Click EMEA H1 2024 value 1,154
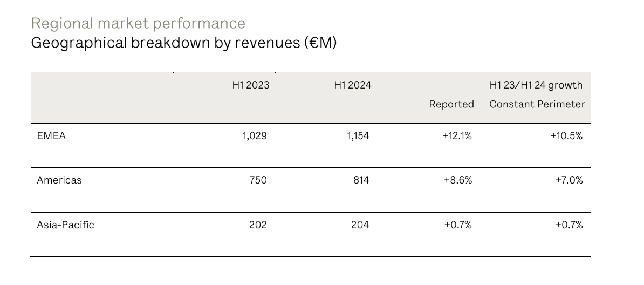Viewport: 644px width, 285px height. click(358, 136)
